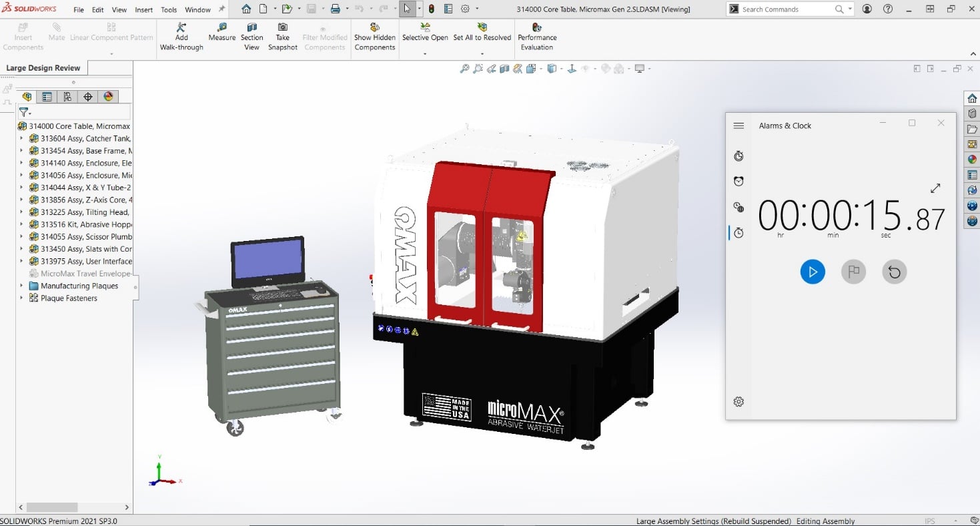
Task: Click Selective Open button
Action: [x=425, y=32]
